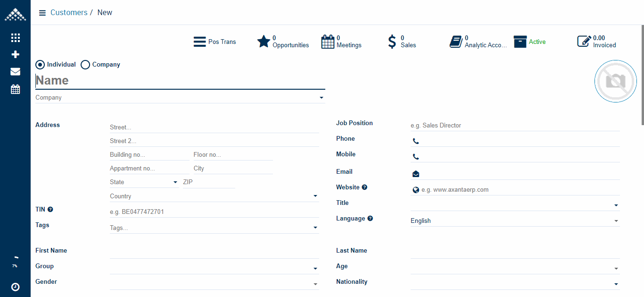This screenshot has width=644, height=297.
Task: Select the Individual radio button
Action: pyautogui.click(x=40, y=64)
